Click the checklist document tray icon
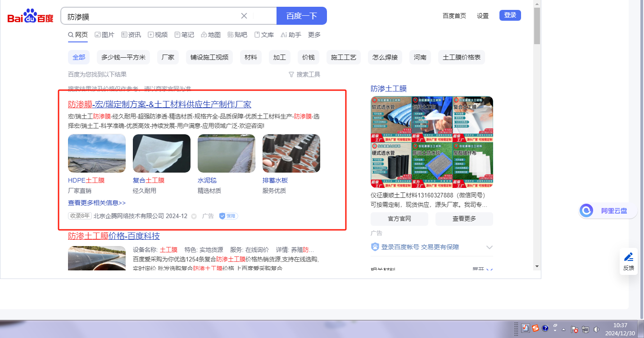 point(526,328)
